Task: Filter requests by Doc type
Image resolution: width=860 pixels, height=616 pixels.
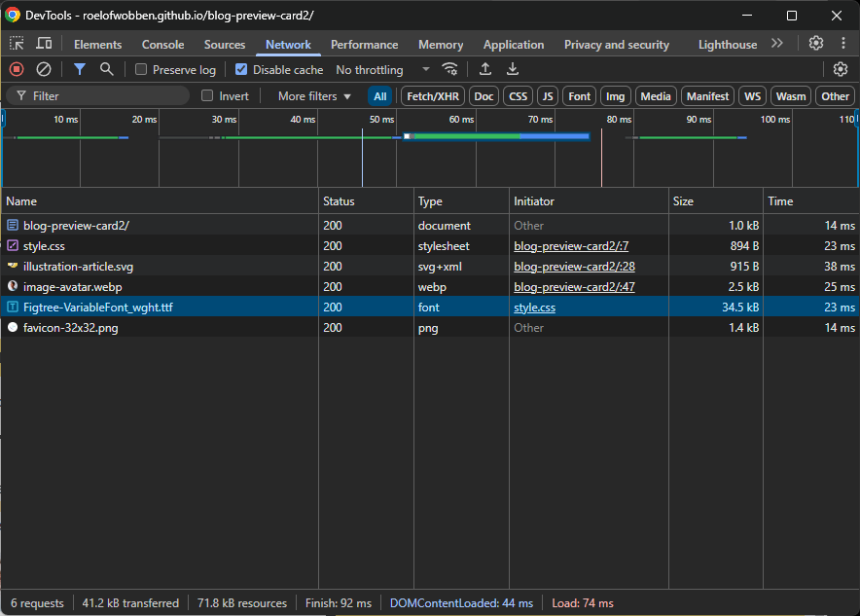Action: tap(484, 96)
